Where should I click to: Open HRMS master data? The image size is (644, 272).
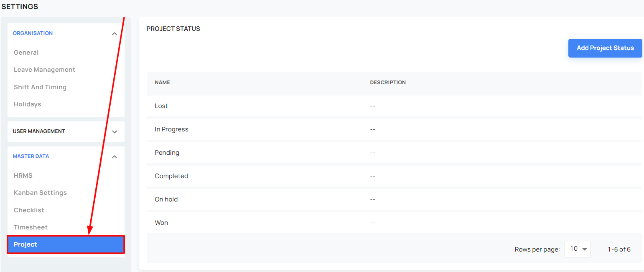(x=23, y=176)
